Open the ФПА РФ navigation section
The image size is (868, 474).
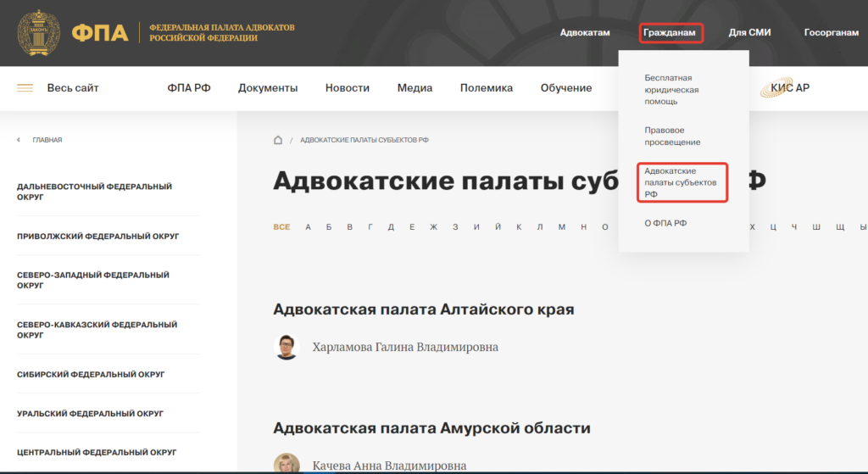pos(189,88)
